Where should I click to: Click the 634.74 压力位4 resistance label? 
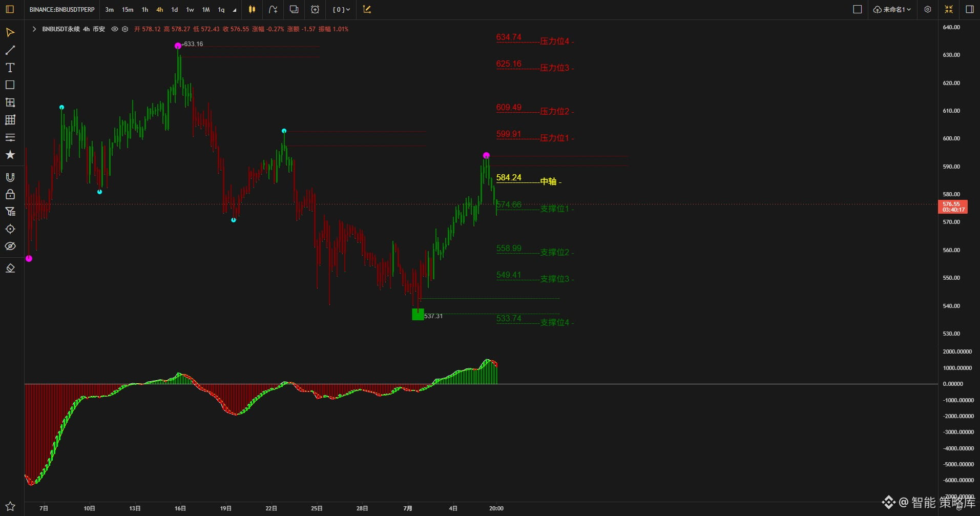(535, 39)
